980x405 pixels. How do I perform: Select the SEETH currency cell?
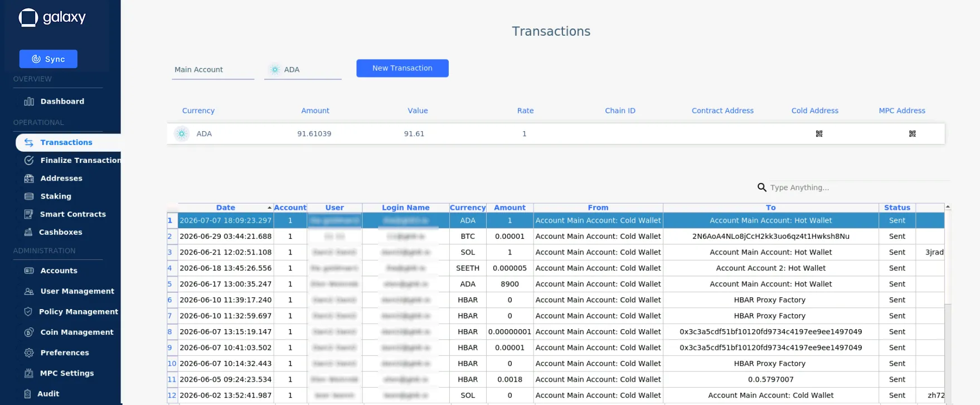468,268
